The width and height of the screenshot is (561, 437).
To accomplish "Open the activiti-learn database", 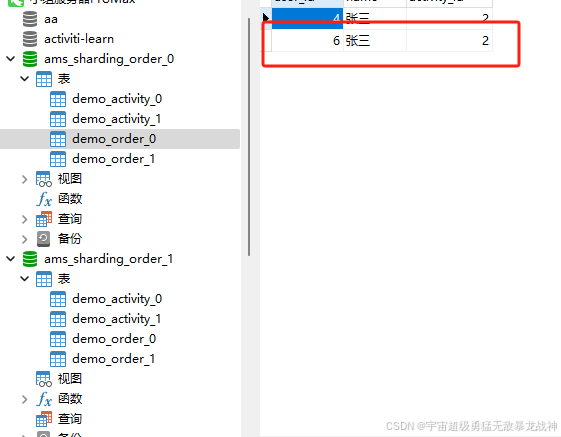I will (x=79, y=39).
